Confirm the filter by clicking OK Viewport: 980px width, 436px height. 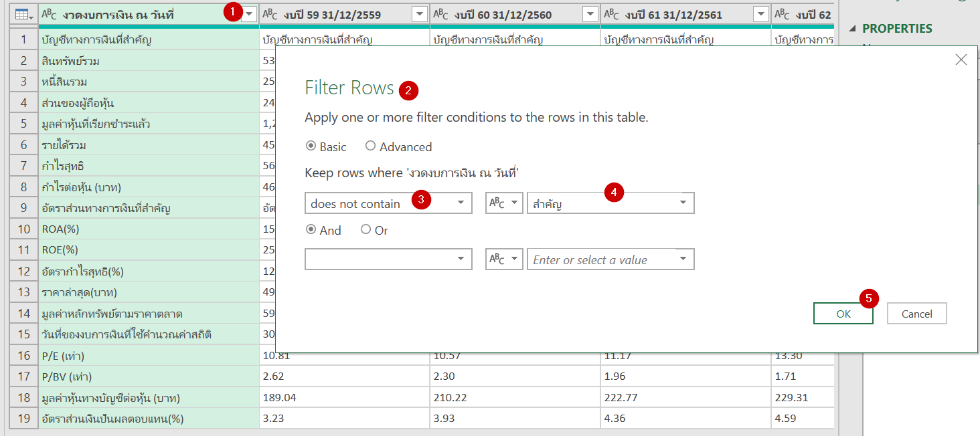[843, 313]
